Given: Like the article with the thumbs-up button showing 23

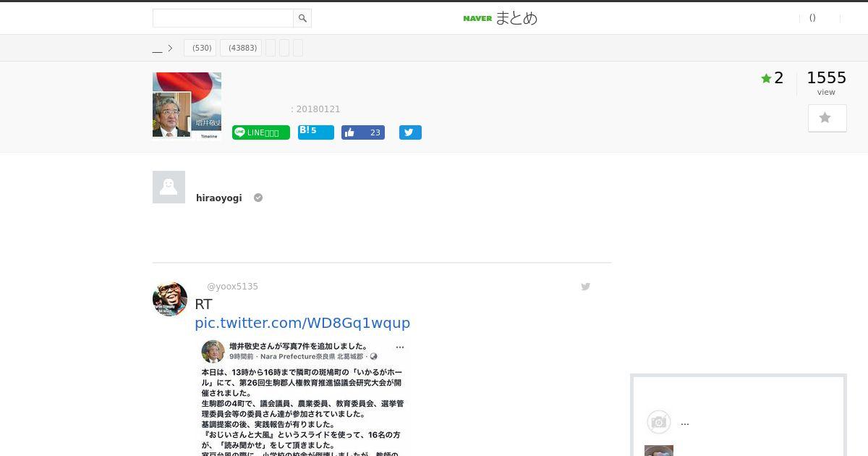Looking at the screenshot, I should (363, 132).
